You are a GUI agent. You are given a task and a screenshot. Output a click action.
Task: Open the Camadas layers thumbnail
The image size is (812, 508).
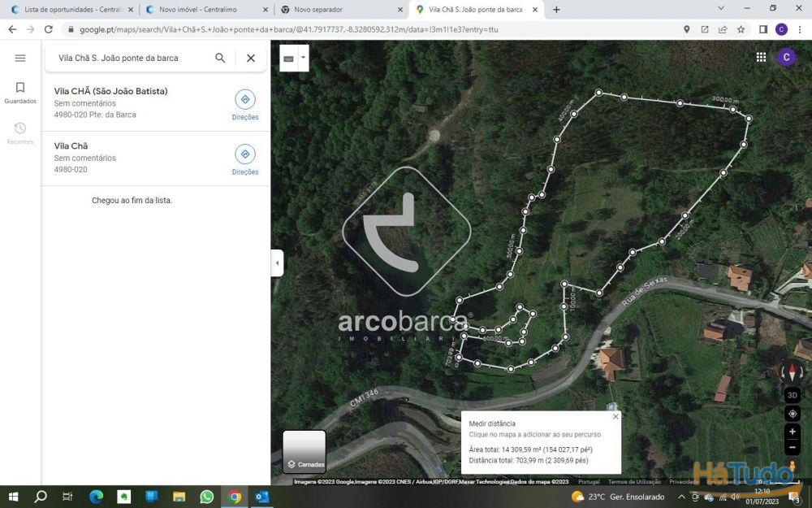304,451
